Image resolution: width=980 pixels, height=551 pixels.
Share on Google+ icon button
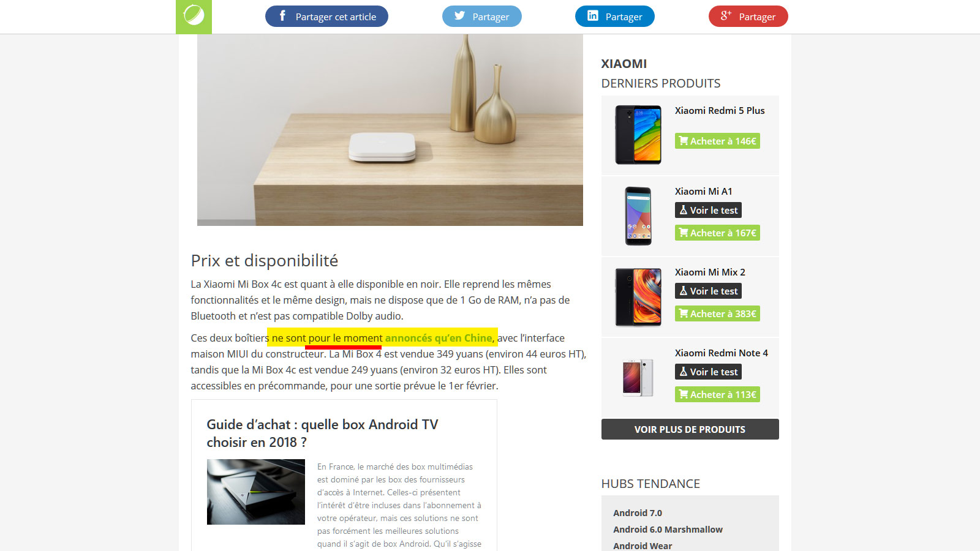[x=748, y=17]
